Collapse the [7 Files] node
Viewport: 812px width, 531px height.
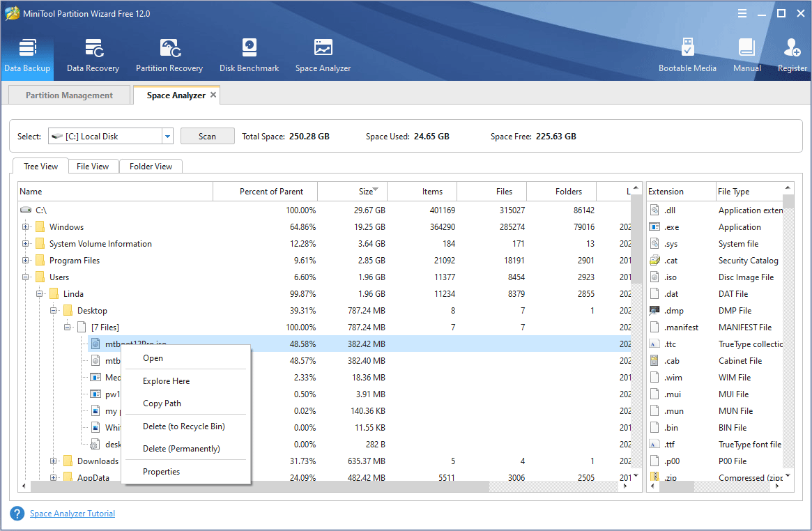pos(67,327)
